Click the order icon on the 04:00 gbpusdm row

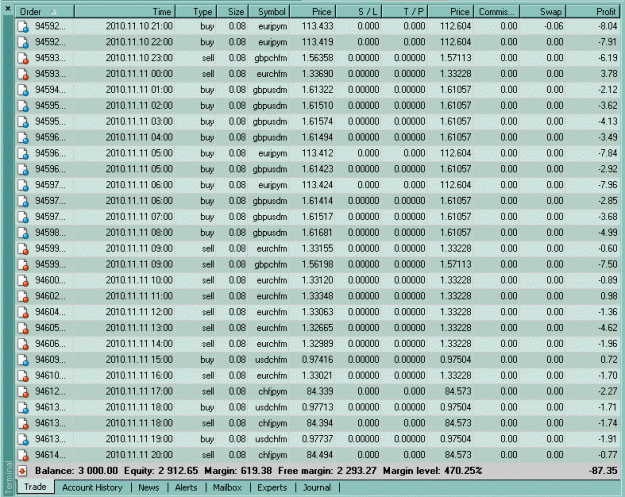[x=23, y=138]
